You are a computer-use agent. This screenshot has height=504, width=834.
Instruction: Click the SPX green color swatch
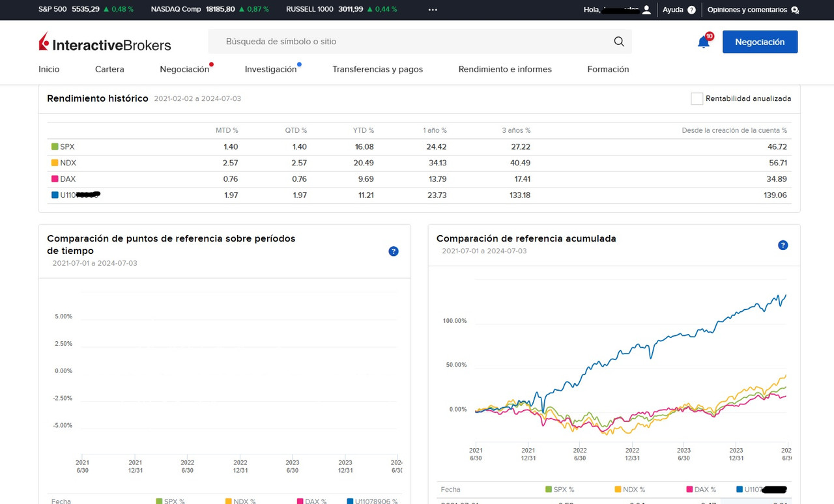point(55,147)
